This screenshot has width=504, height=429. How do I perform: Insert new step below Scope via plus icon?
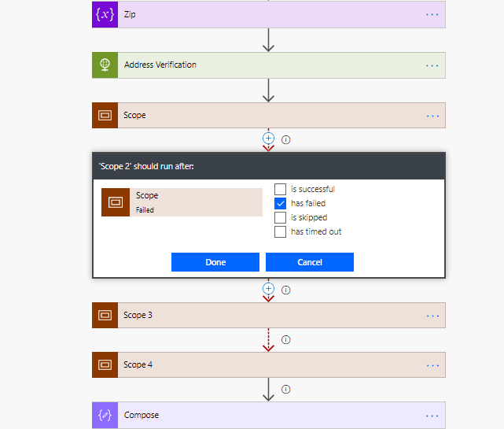pyautogui.click(x=268, y=138)
